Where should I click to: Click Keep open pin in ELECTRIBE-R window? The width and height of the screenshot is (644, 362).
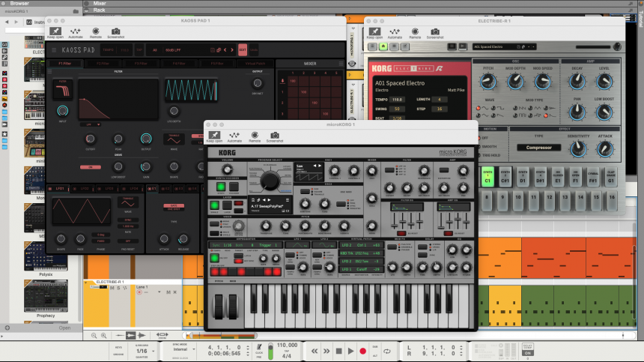coord(374,31)
